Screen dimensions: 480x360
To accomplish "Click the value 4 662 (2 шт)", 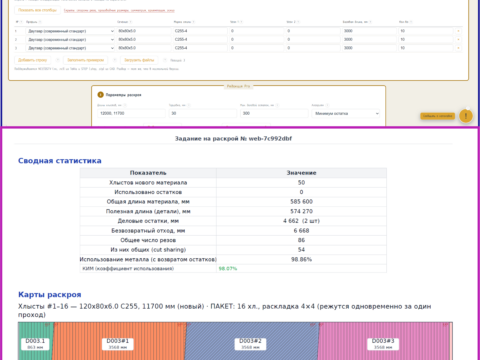I will tap(301, 221).
